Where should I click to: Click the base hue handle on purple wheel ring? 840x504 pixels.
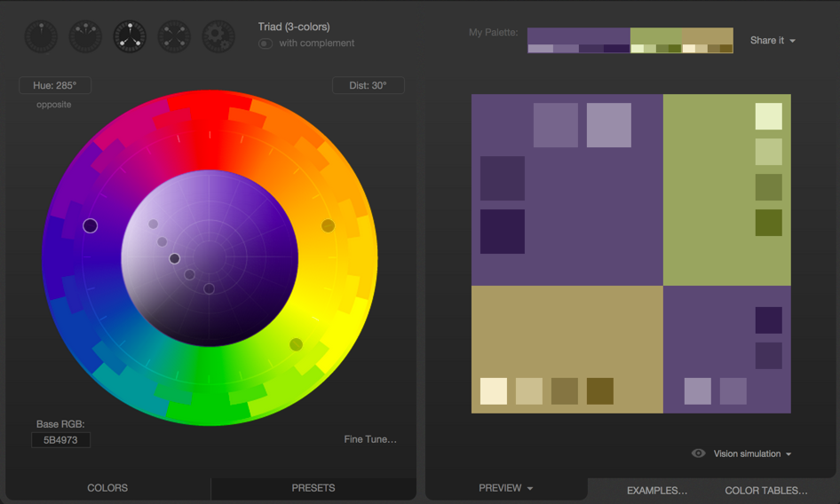[90, 226]
